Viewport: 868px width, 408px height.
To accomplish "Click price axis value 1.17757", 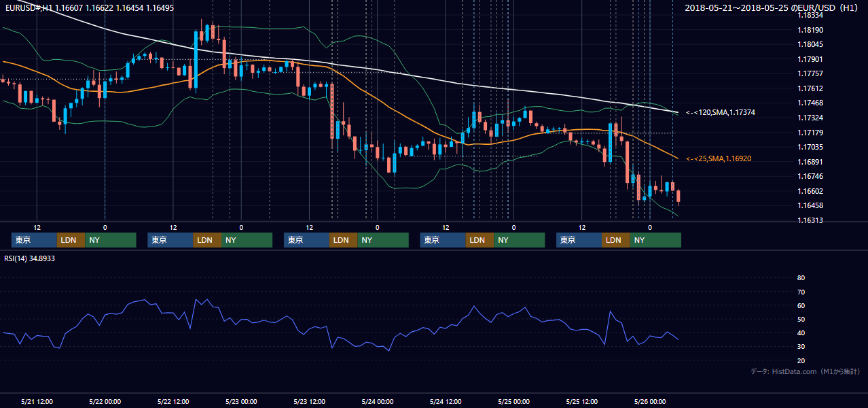I will coord(810,73).
